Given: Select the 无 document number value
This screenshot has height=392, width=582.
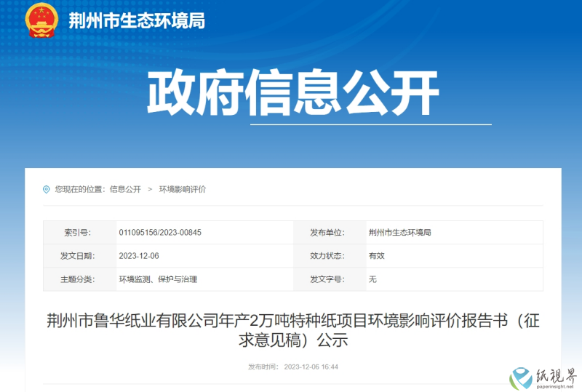Looking at the screenshot, I should pos(372,279).
